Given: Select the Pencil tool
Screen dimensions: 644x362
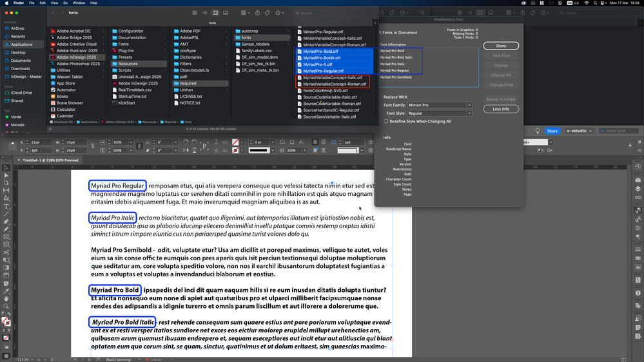Looking at the screenshot, I should pos(6,229).
